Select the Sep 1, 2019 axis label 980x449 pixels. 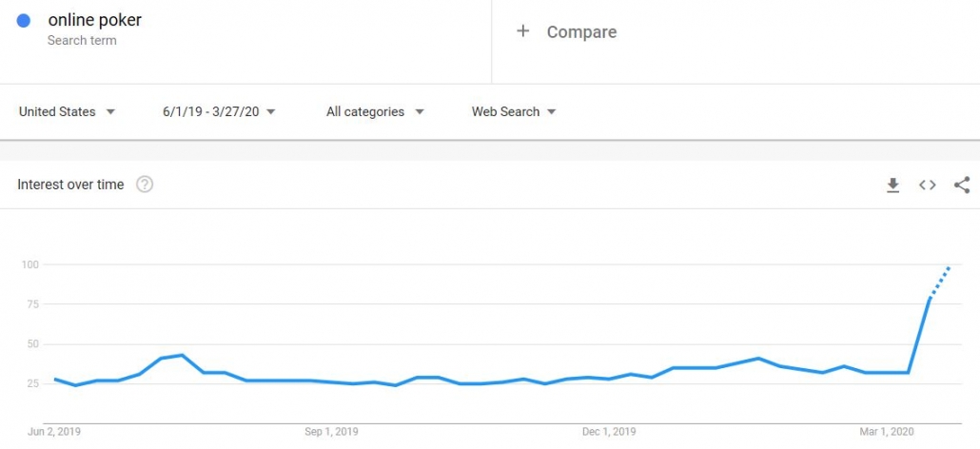click(x=331, y=432)
